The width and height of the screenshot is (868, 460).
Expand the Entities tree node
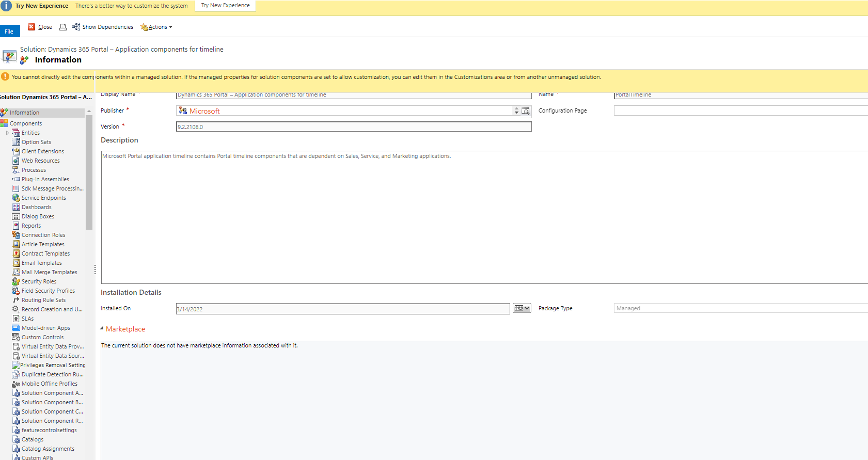tap(7, 133)
